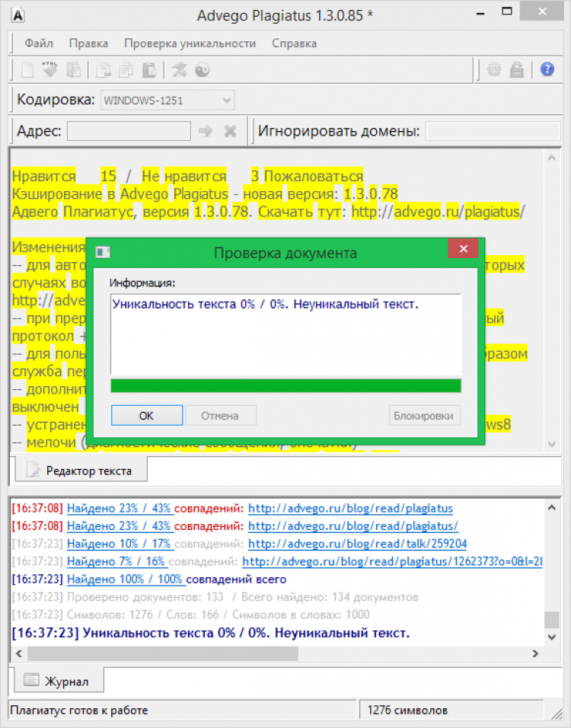571x728 pixels.
Task: Click the HTML cleanup toolbar icon
Action: (49, 69)
